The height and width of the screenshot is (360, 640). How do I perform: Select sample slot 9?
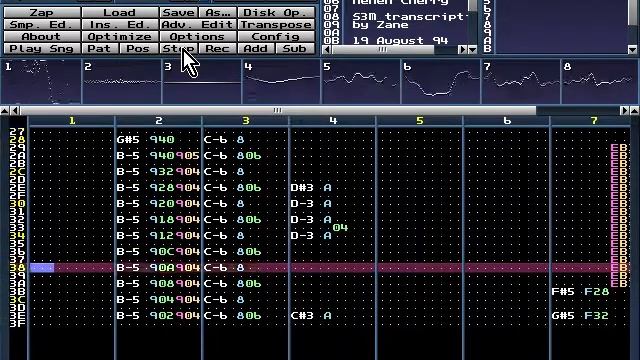click(x=487, y=33)
